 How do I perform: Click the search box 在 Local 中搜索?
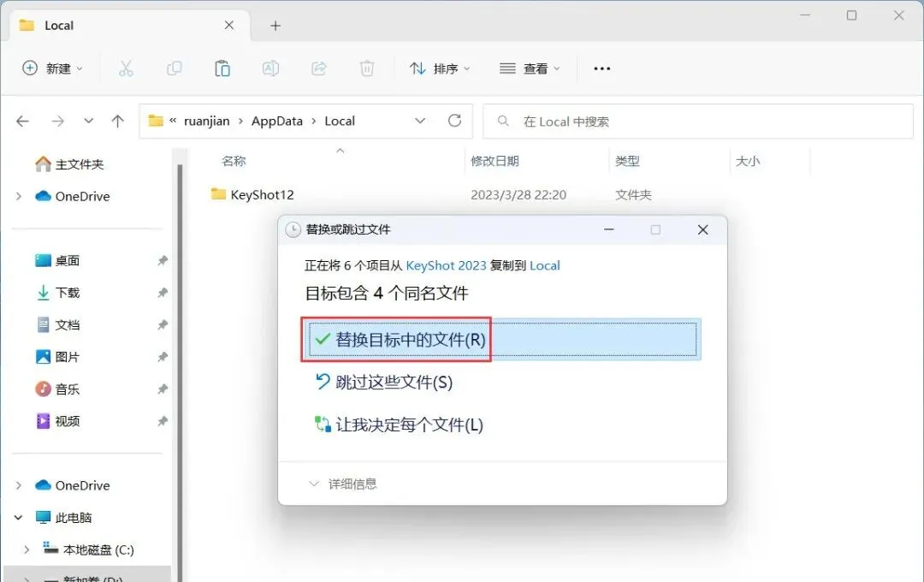click(x=698, y=122)
